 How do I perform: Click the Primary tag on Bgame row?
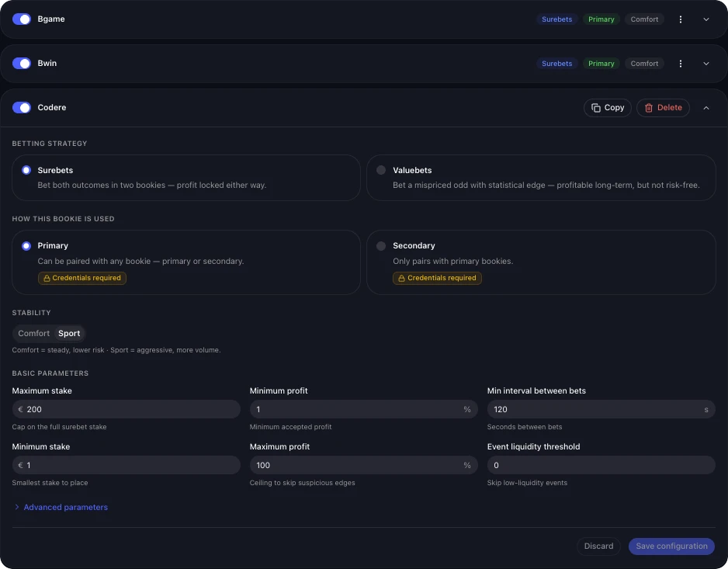click(x=601, y=19)
